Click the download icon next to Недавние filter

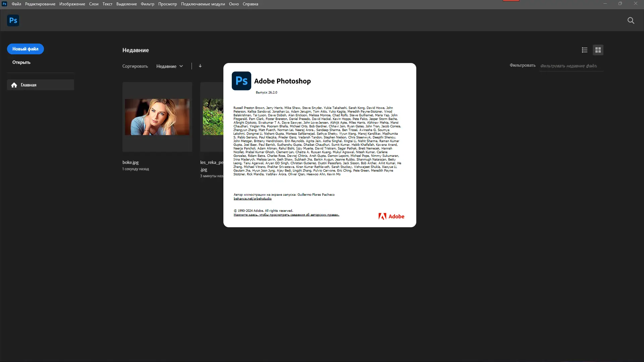coord(200,66)
